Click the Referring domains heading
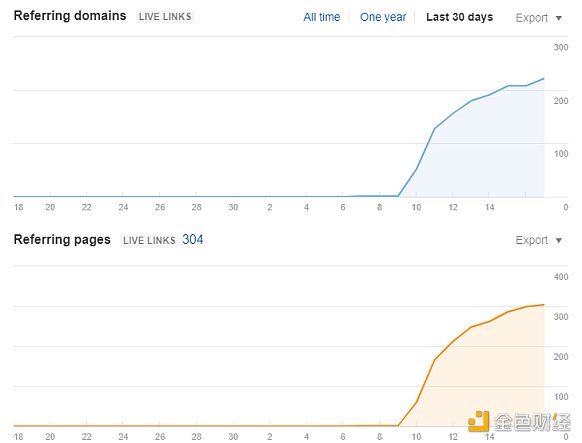Screen dimensions: 582x443 pyautogui.click(x=70, y=16)
